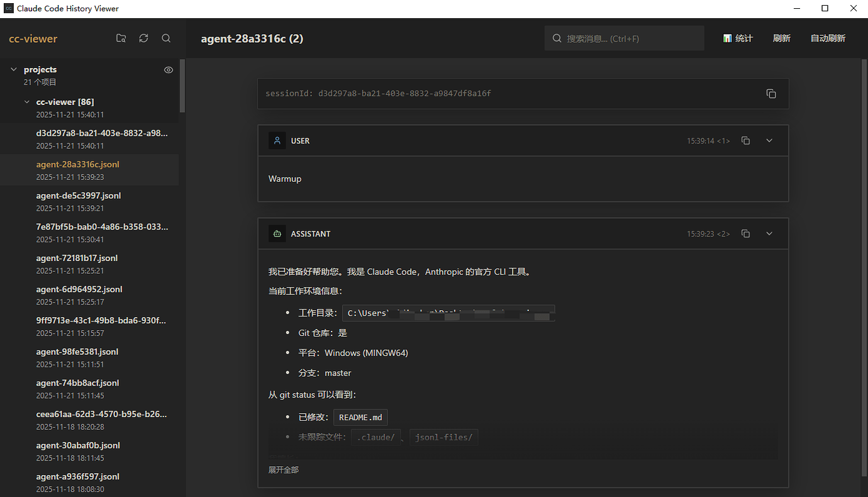This screenshot has width=868, height=497.
Task: Collapse the projects tree section
Action: click(14, 70)
